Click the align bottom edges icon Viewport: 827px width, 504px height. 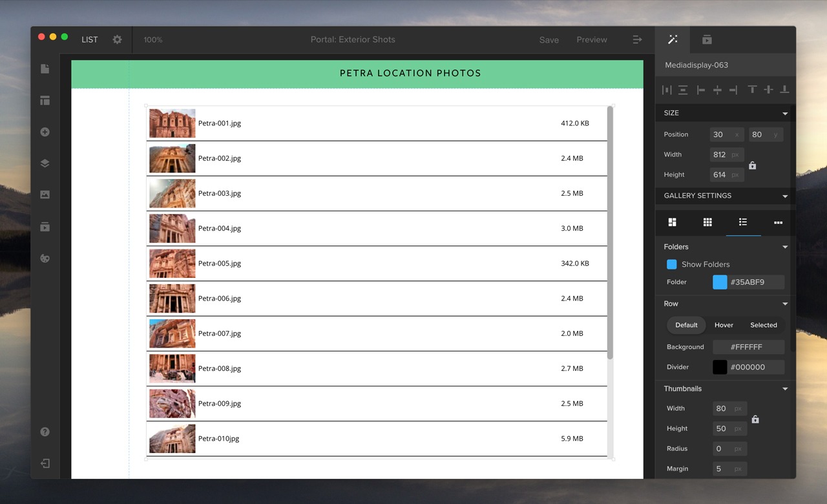[x=784, y=90]
